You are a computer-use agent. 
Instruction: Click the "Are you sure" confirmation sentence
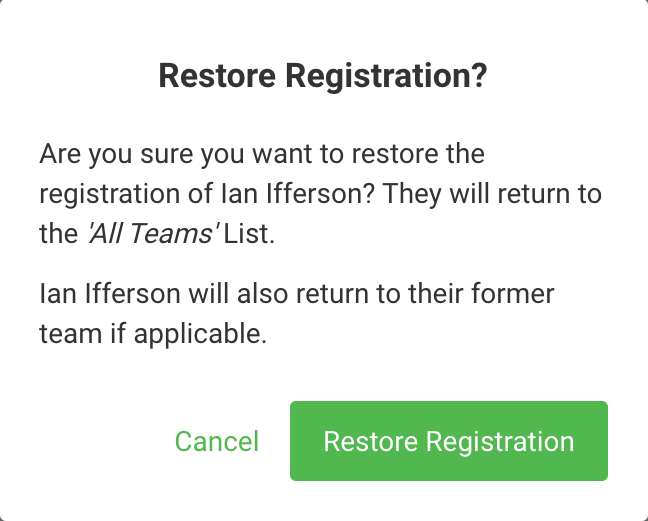coord(262,155)
